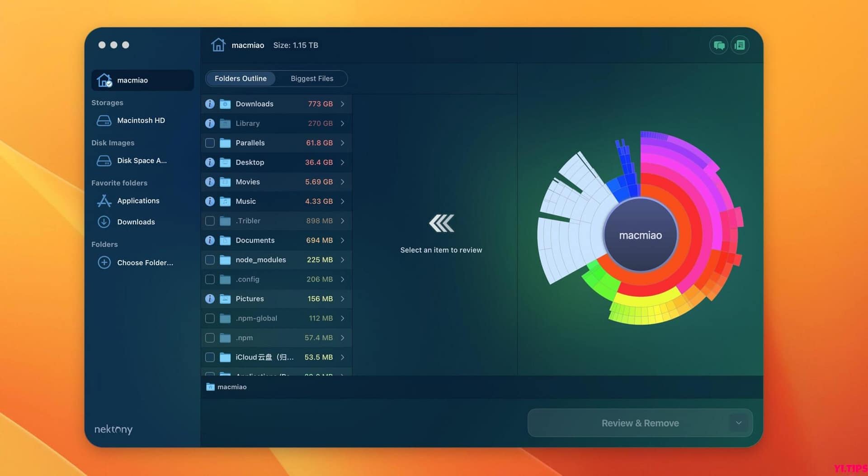Check the Parallels folder checkbox

(x=210, y=143)
